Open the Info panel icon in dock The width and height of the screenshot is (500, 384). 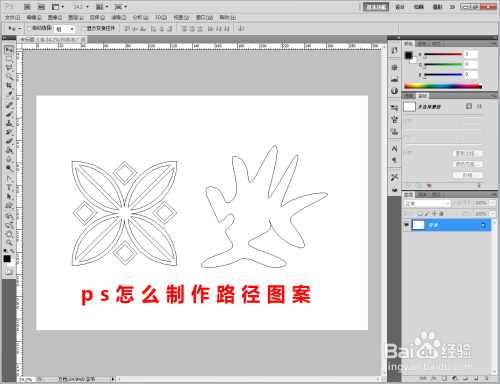[394, 91]
